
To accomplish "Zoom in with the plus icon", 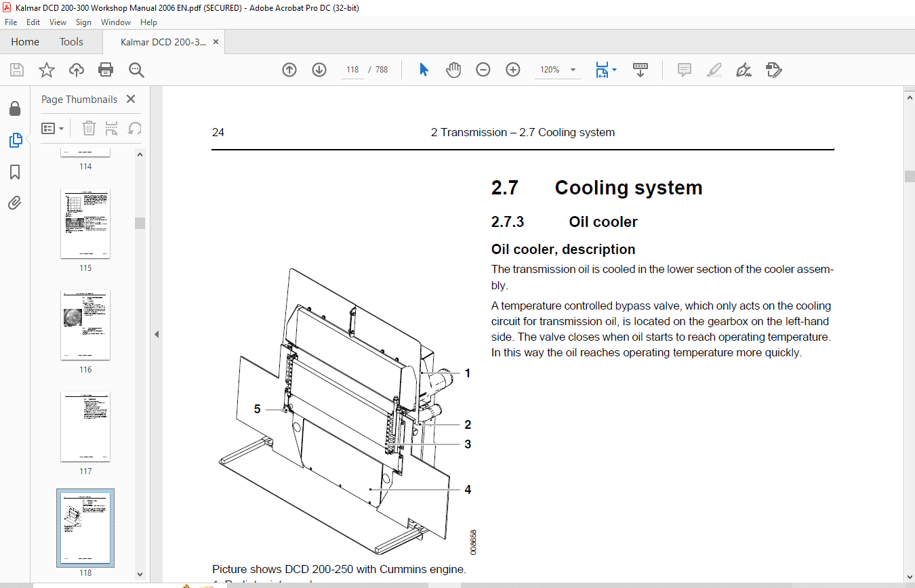I will (x=513, y=70).
